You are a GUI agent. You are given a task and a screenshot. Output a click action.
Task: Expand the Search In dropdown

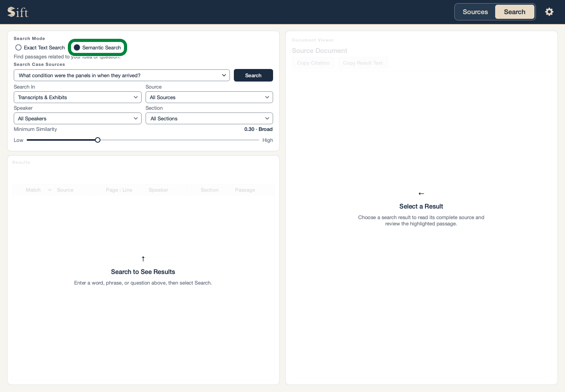(78, 97)
